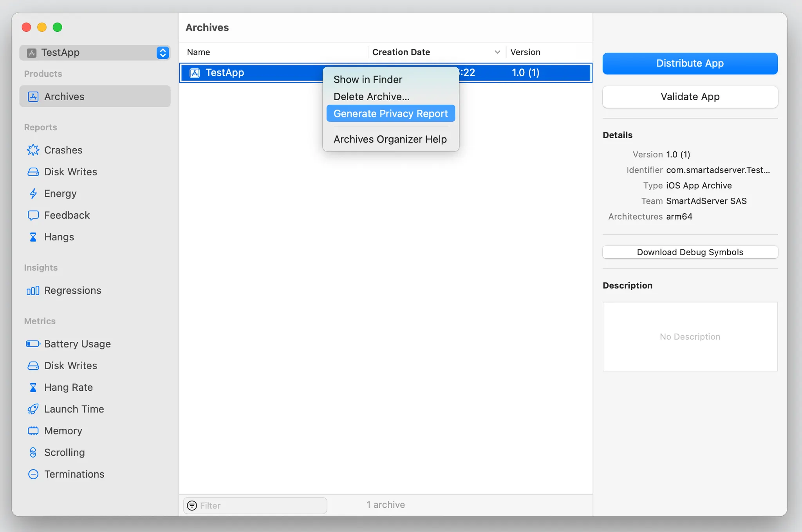Click the Terminations circle-minus icon
The image size is (802, 532).
[x=33, y=474]
